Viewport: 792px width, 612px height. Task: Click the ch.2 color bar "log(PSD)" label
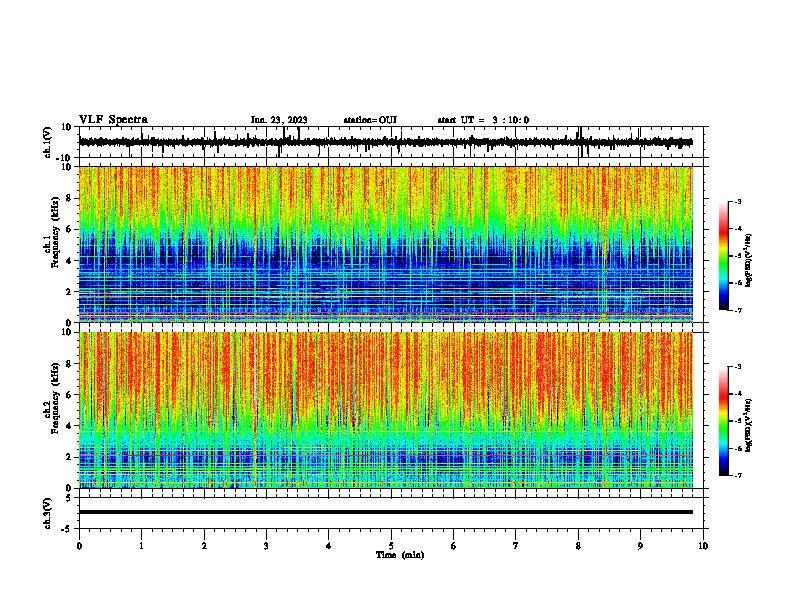coord(749,425)
